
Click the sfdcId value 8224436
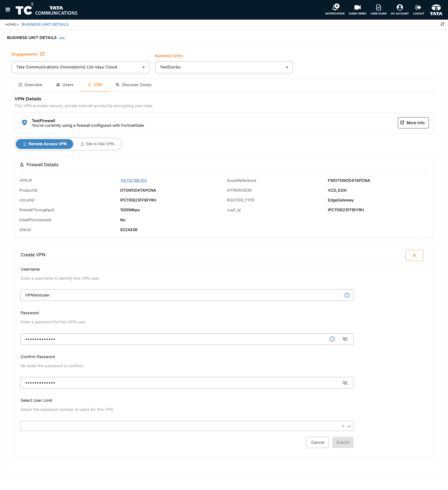tap(129, 230)
